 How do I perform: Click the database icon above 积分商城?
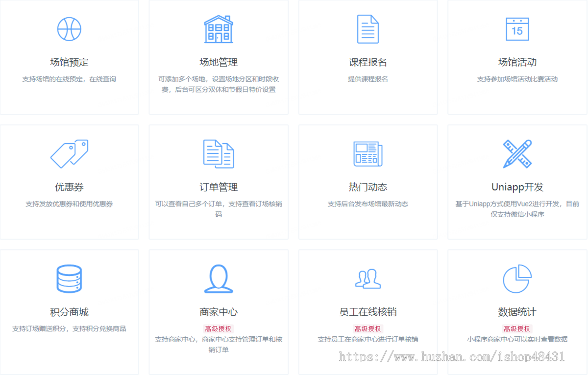coord(69,279)
